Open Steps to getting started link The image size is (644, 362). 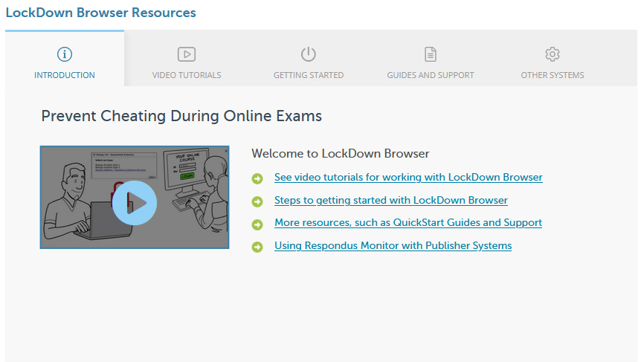tap(391, 200)
